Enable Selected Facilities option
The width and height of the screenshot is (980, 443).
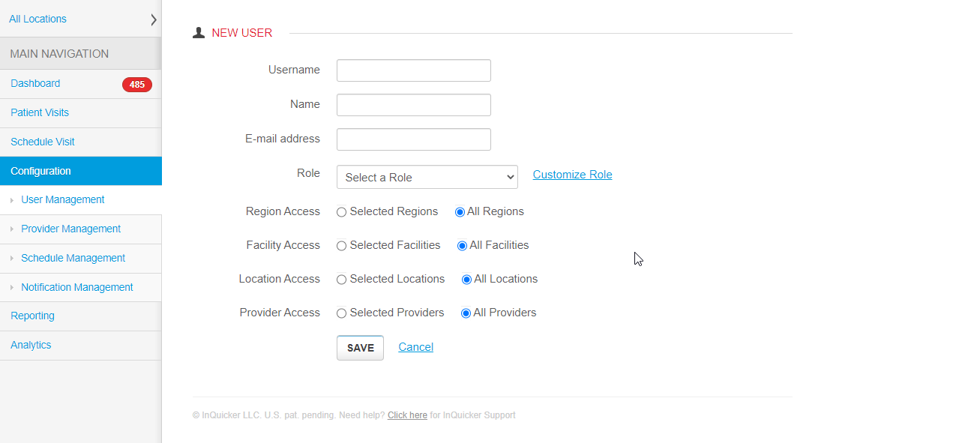[341, 245]
